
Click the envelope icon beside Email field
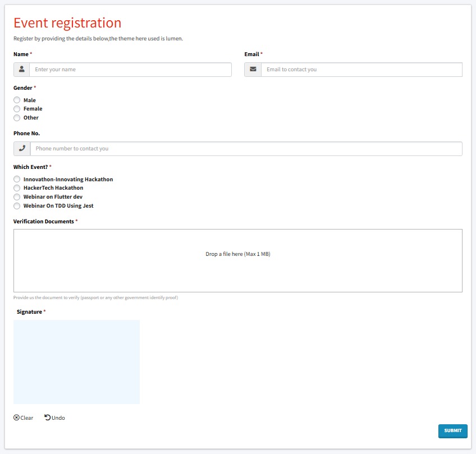coord(253,70)
